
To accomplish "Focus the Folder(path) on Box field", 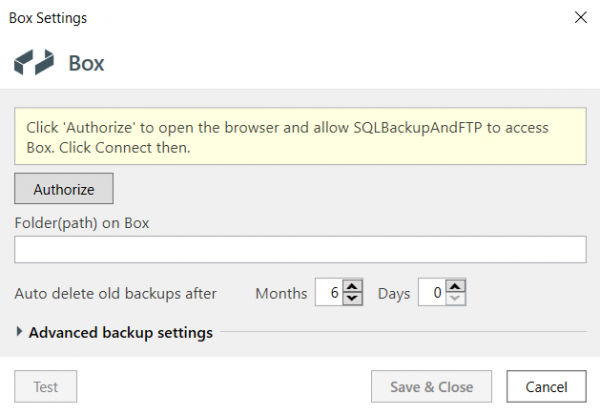I will tap(300, 249).
